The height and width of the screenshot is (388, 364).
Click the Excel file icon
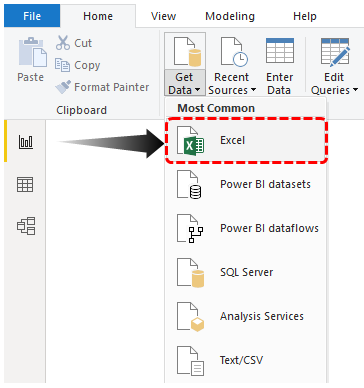tap(190, 141)
